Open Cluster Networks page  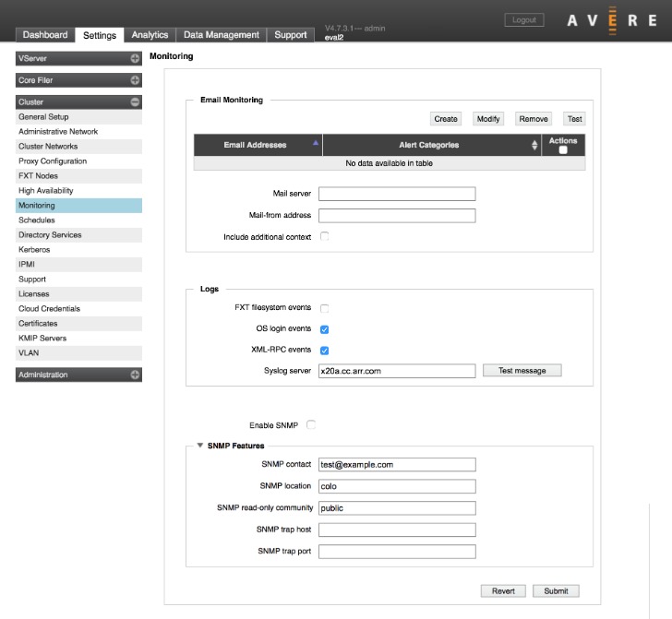coord(78,147)
